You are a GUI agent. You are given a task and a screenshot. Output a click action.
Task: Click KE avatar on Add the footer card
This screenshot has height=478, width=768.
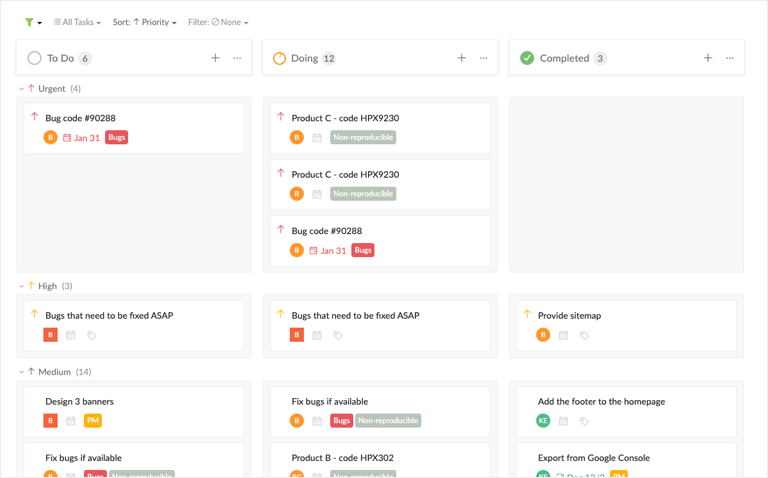pyautogui.click(x=543, y=421)
